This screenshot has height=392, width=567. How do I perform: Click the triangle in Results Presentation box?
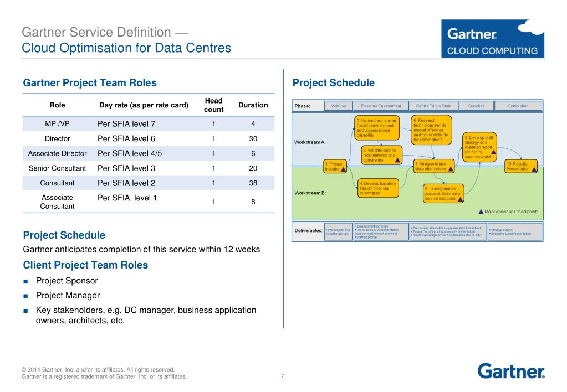[x=534, y=169]
